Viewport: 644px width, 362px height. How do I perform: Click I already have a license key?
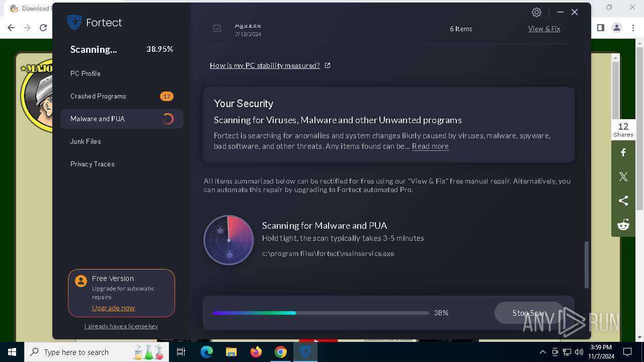click(121, 326)
